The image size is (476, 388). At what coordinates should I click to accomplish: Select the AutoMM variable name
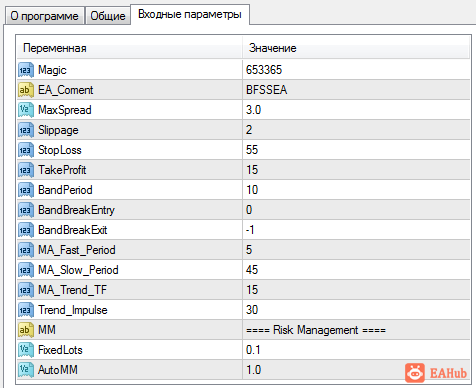(x=58, y=370)
